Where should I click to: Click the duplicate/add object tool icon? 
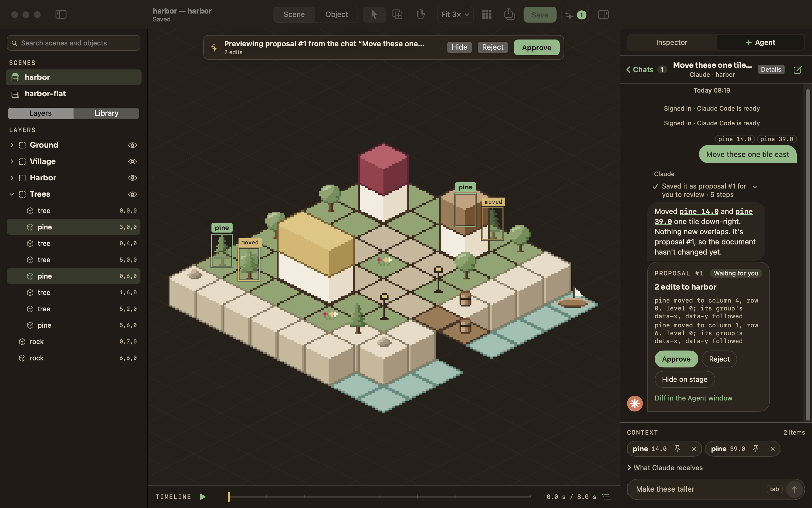[397, 14]
